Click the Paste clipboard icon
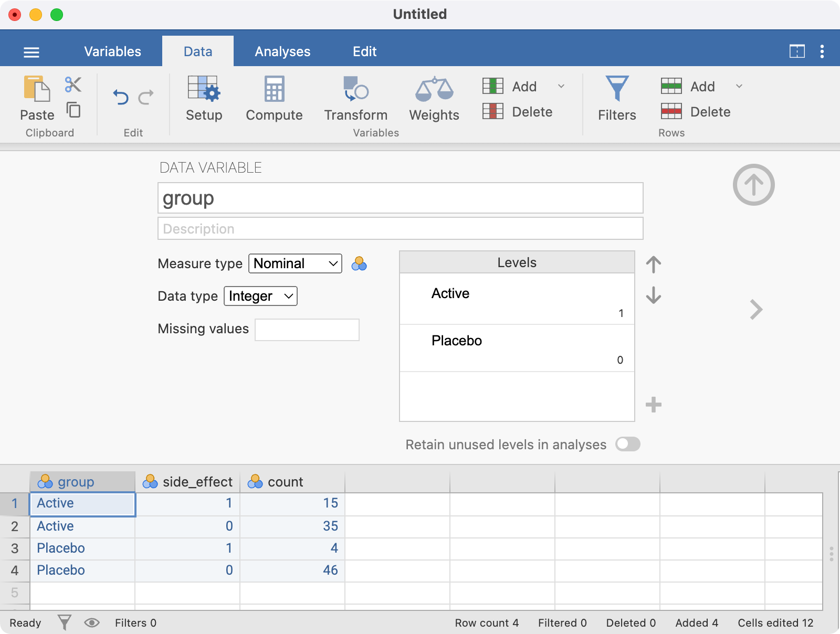 [x=37, y=89]
